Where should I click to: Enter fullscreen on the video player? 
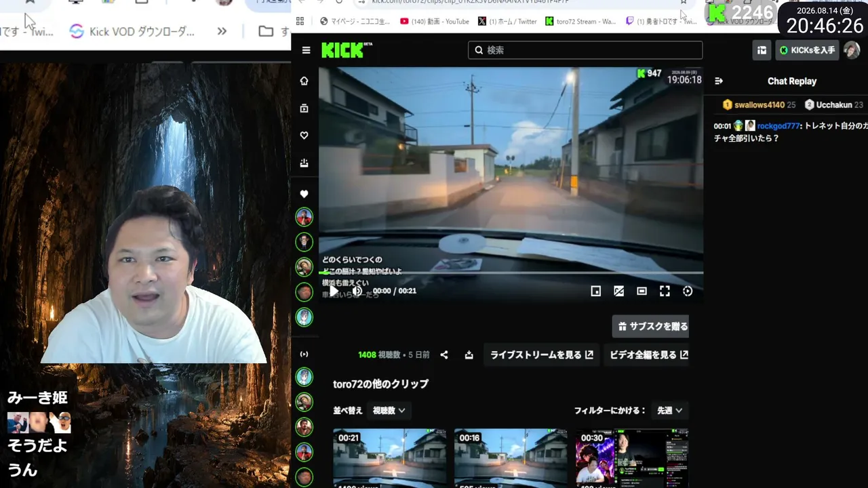[x=665, y=291]
